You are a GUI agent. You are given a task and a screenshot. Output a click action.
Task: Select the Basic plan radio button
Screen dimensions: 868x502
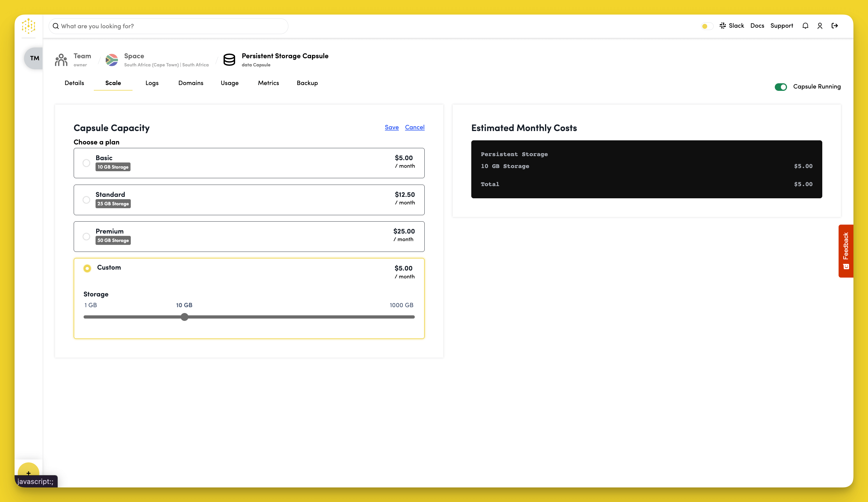(86, 163)
